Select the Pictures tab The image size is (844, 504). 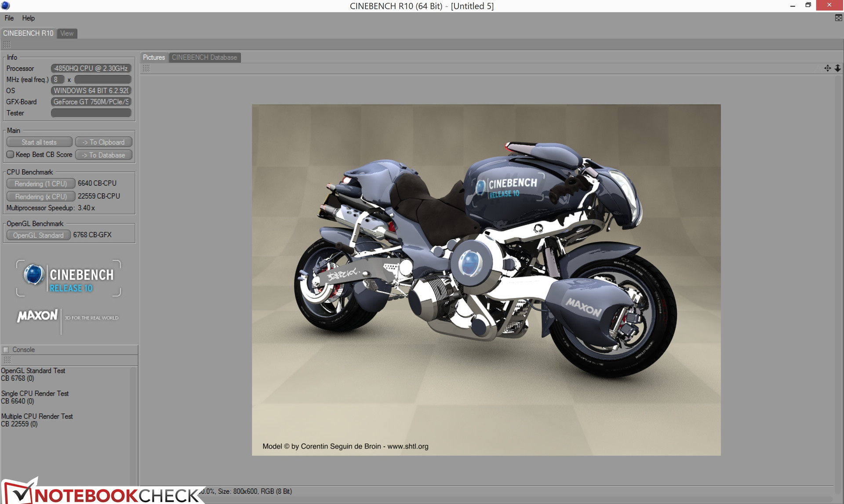pos(154,58)
